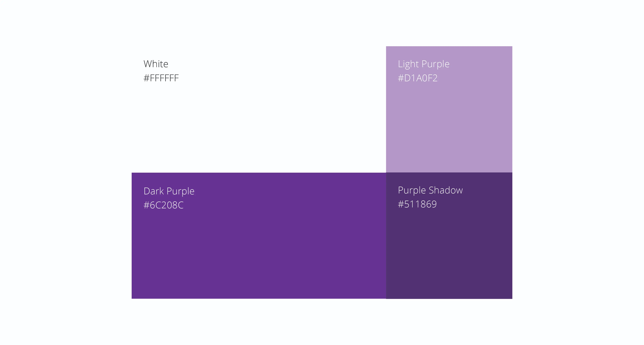Viewport: 644px width, 345px height.
Task: Click the 'Dark Purple' label text
Action: pyautogui.click(x=169, y=192)
